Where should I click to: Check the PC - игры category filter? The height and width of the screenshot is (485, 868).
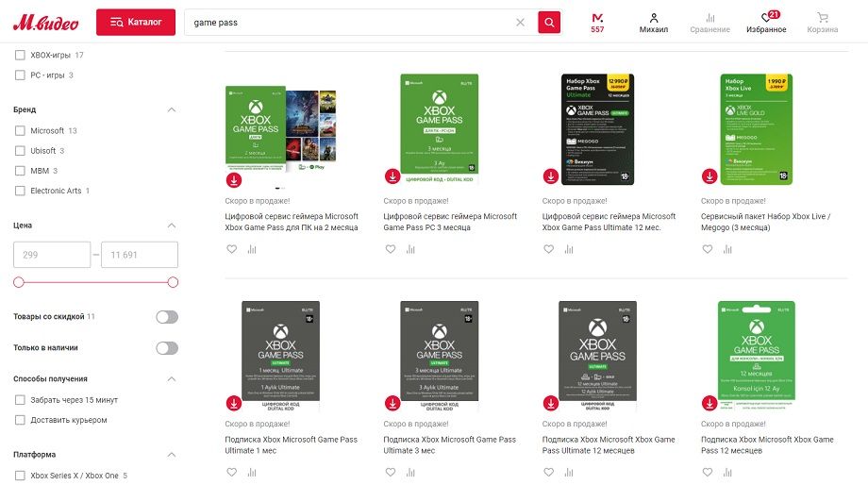[x=20, y=75]
